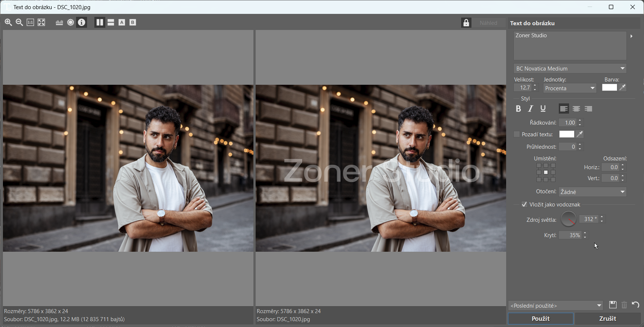Toggle bold text style
This screenshot has height=327, width=644.
click(x=518, y=109)
